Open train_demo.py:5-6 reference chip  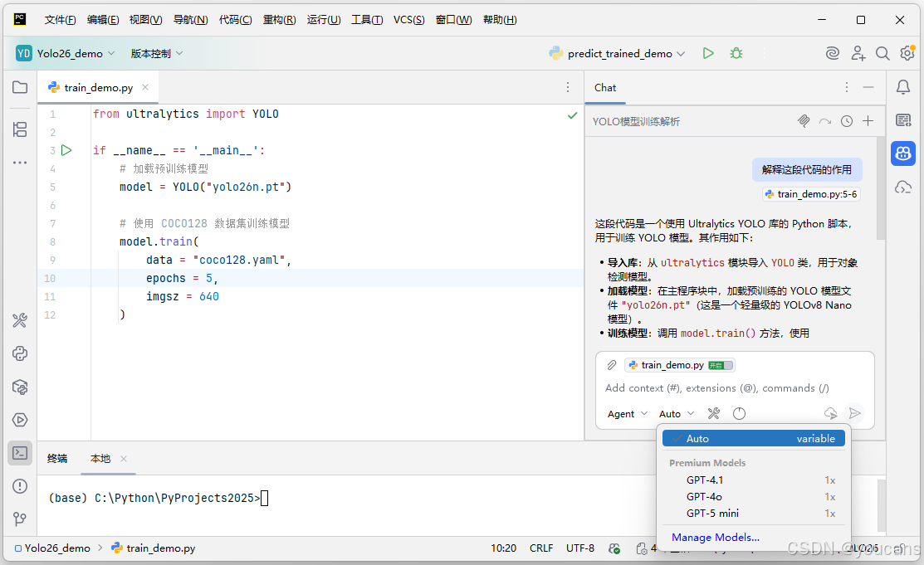[x=811, y=194]
